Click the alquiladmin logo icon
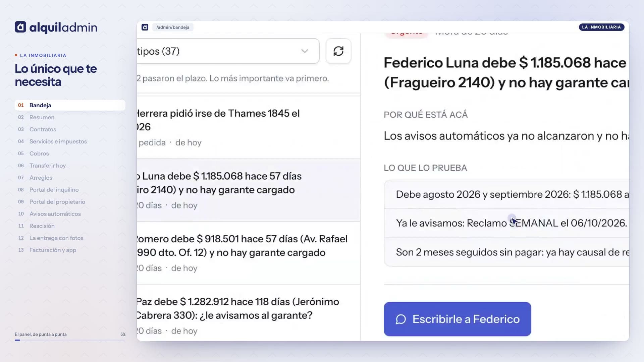Image resolution: width=644 pixels, height=362 pixels. coord(20,27)
